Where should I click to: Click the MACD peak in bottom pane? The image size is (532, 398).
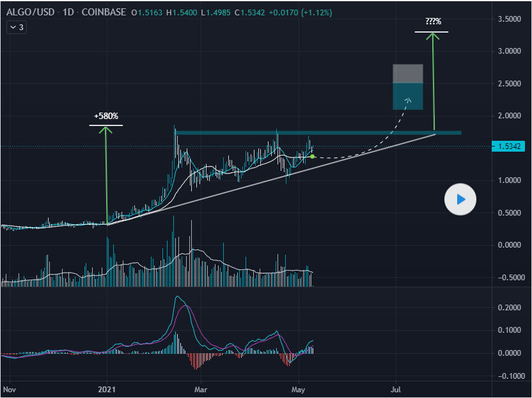pos(178,297)
